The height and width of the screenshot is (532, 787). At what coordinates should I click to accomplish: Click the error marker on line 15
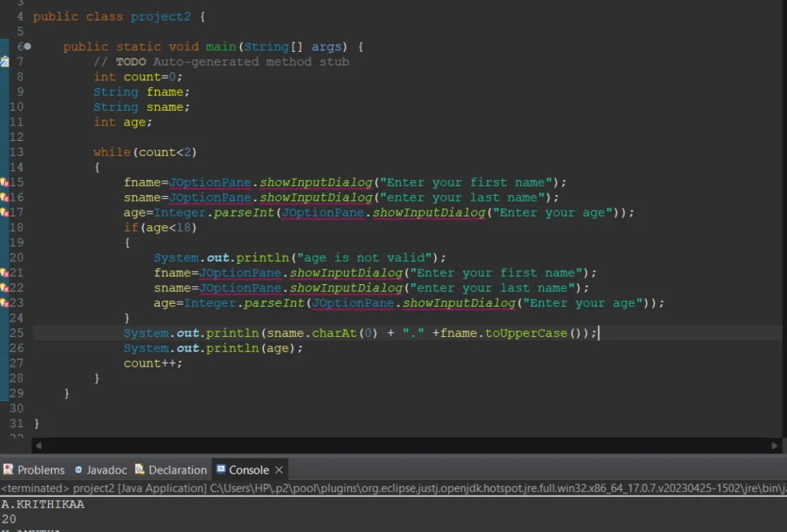(x=4, y=182)
